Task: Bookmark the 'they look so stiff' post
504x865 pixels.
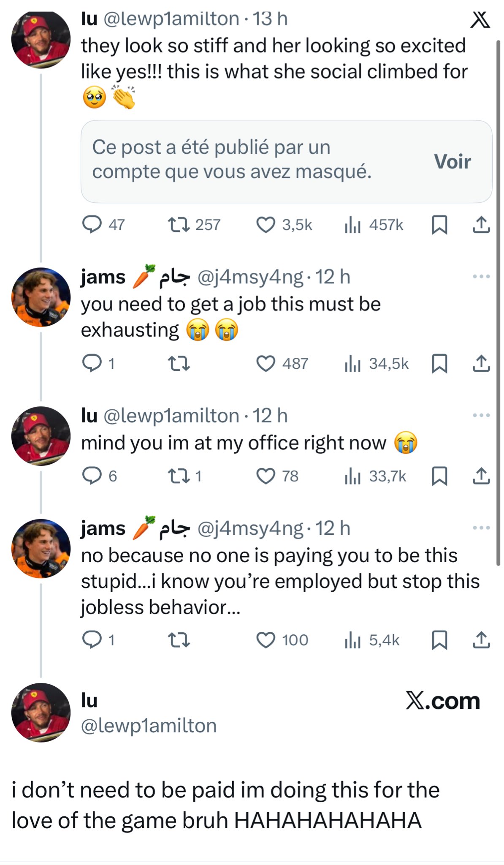Action: click(439, 225)
